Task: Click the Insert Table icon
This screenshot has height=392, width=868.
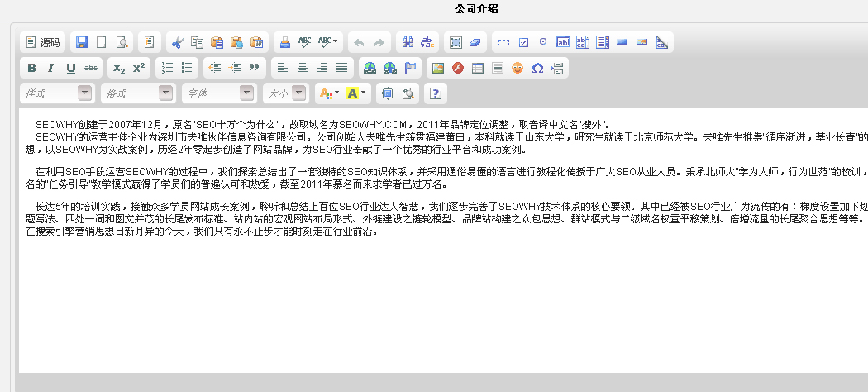Action: tap(478, 68)
